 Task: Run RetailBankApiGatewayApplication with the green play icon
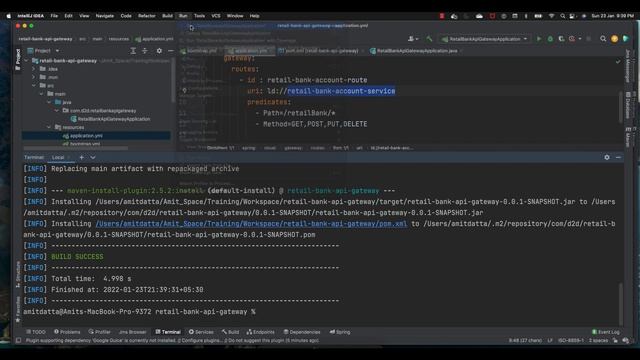[x=539, y=39]
